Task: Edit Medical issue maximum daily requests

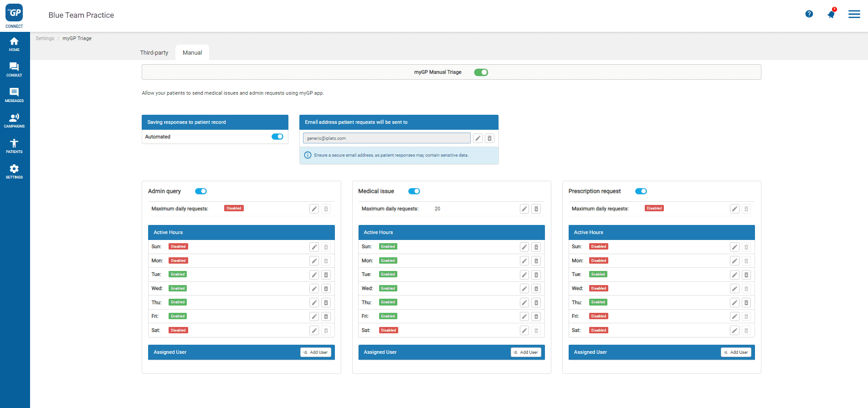Action: coord(524,209)
